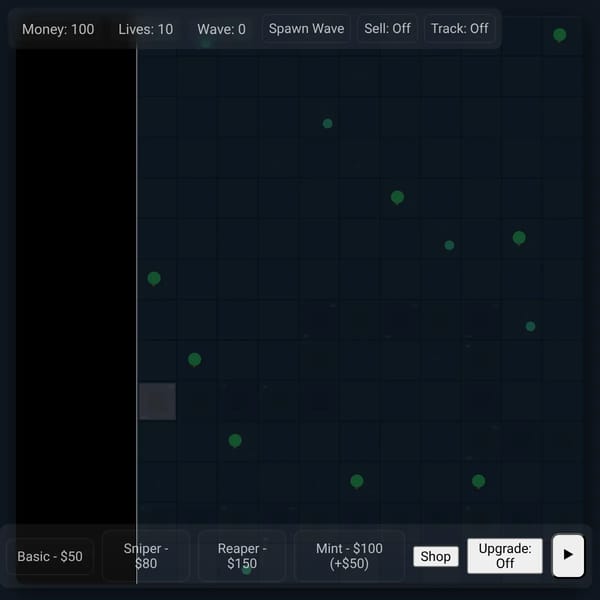Image resolution: width=600 pixels, height=600 pixels.
Task: Click the Wave: 0 counter
Action: click(222, 29)
